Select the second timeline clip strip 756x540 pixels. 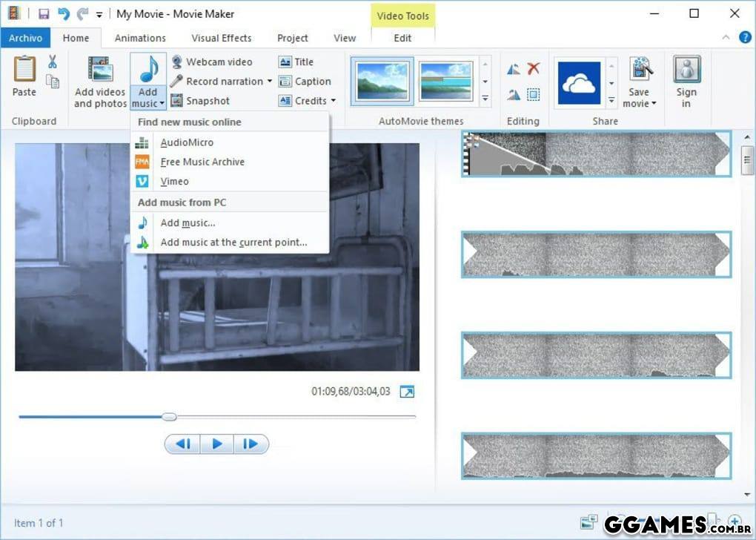click(x=596, y=254)
